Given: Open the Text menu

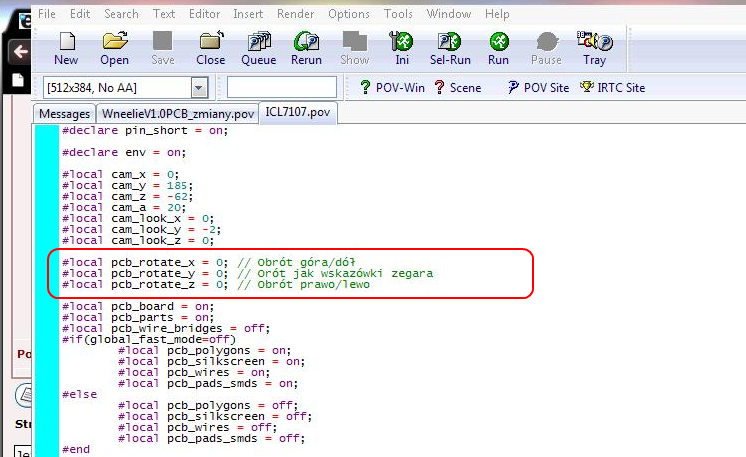Looking at the screenshot, I should click(164, 14).
